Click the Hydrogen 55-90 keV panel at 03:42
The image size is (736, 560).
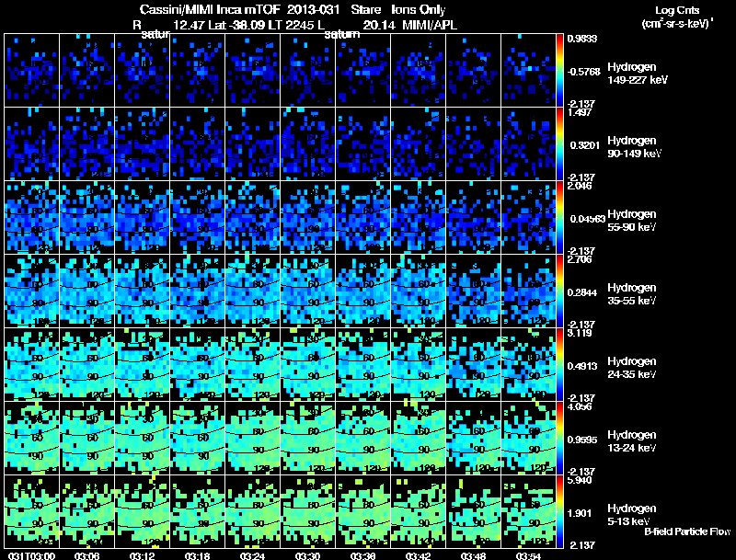[419, 217]
